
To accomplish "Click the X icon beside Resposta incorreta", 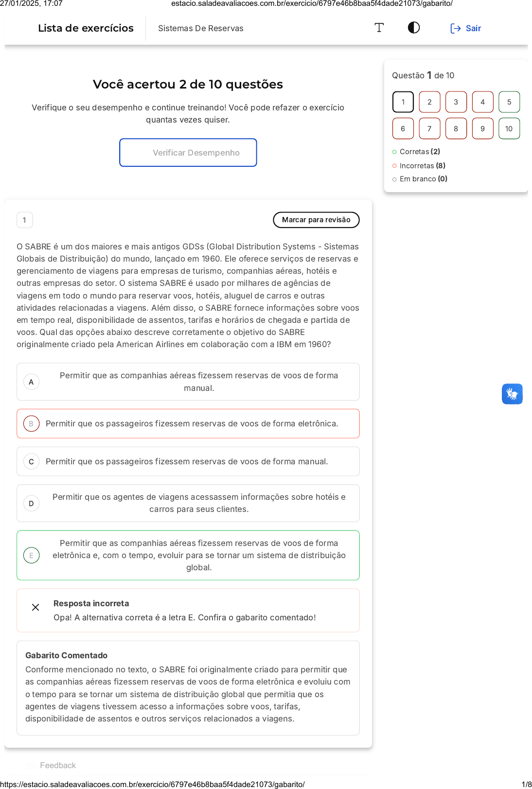I will tap(35, 607).
